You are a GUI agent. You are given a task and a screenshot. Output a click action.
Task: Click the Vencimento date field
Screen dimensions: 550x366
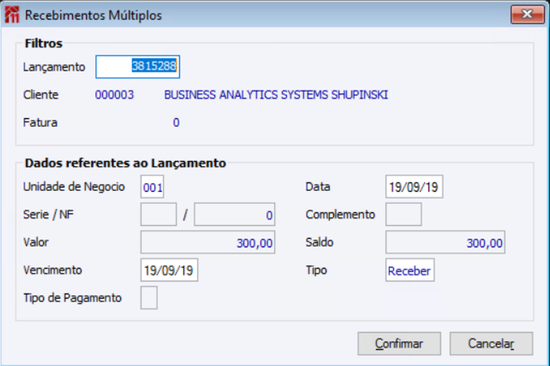tap(169, 270)
